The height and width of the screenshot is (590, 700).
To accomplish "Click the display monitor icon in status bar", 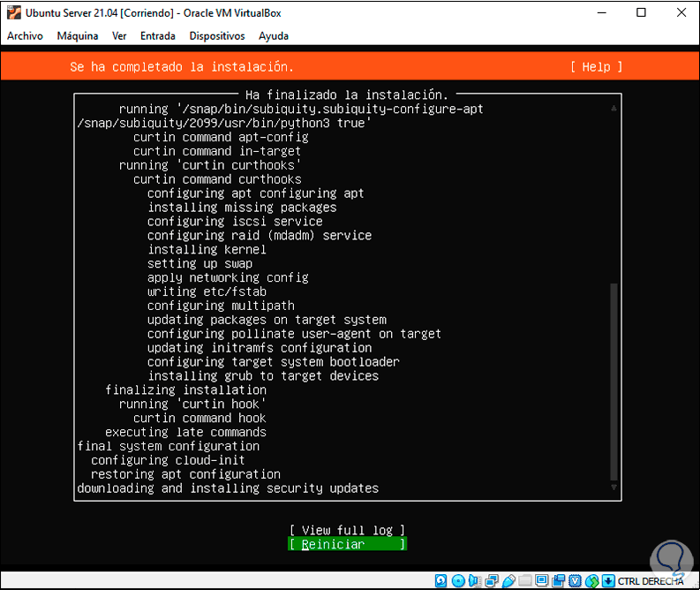I will pos(541,580).
